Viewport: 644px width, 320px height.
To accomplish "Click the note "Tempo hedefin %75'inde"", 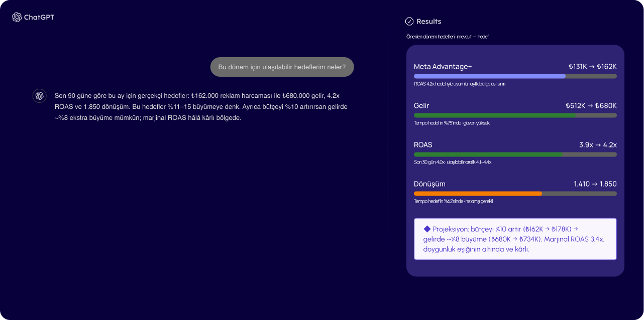I will pos(452,123).
